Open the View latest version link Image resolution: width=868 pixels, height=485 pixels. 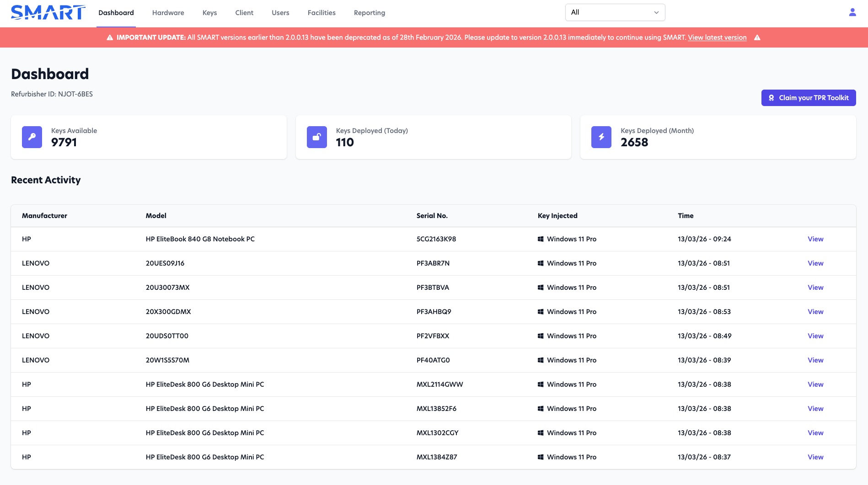pos(717,37)
